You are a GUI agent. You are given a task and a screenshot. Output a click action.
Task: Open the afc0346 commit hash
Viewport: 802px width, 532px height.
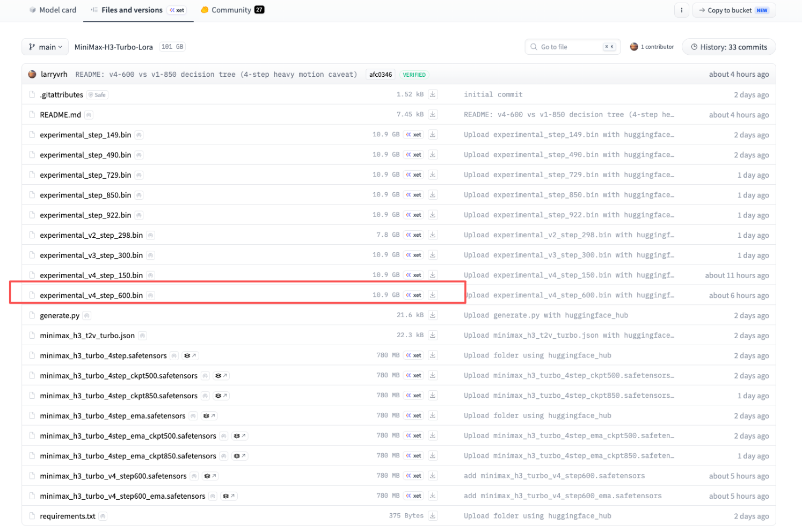click(x=381, y=75)
